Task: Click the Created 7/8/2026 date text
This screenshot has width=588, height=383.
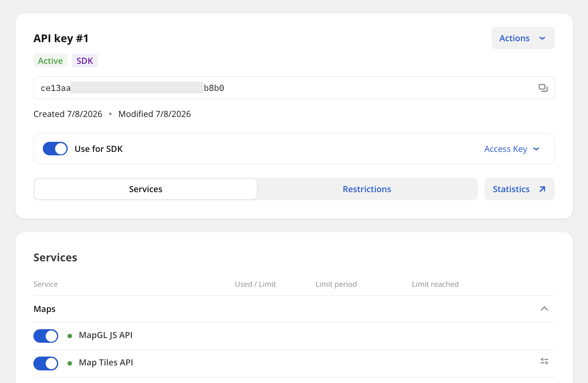Action: point(68,114)
